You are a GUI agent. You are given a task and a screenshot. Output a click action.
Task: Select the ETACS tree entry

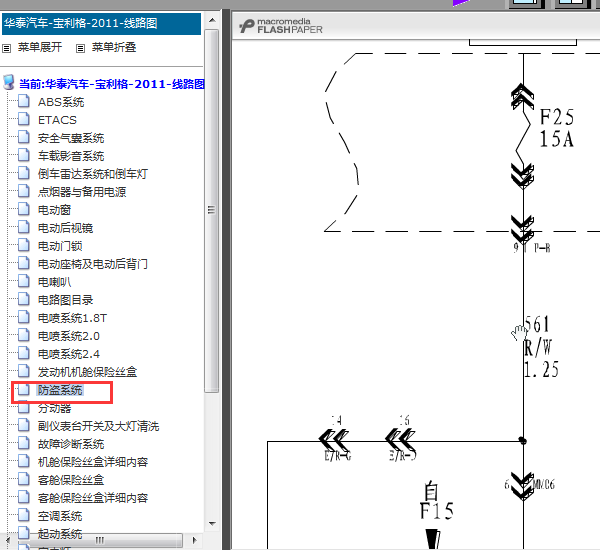tap(57, 120)
